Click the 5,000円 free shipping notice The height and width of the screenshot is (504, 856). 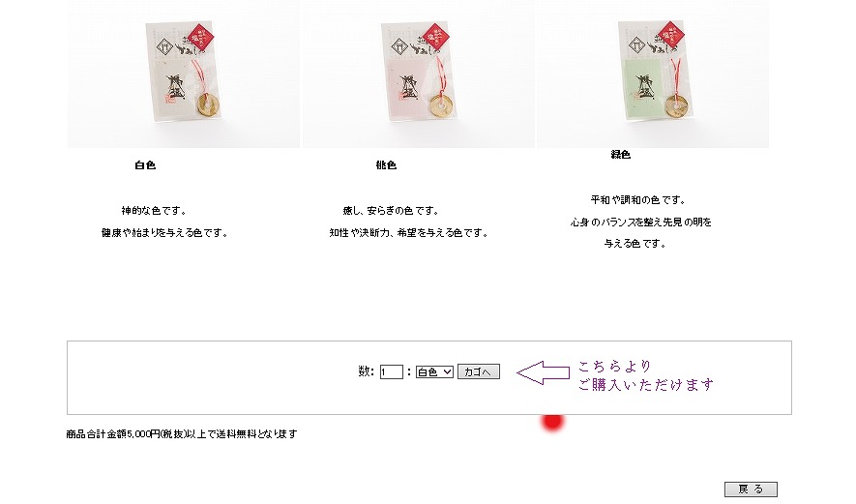[182, 434]
